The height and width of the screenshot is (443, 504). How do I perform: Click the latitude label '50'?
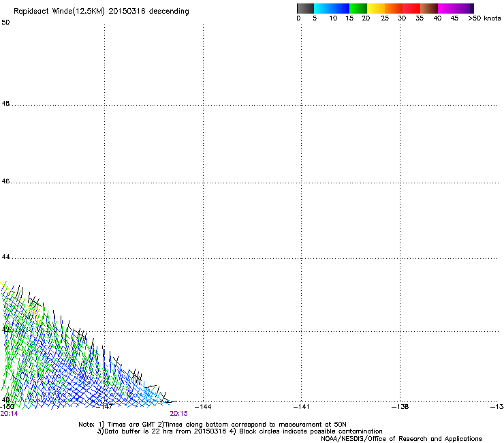[5, 22]
